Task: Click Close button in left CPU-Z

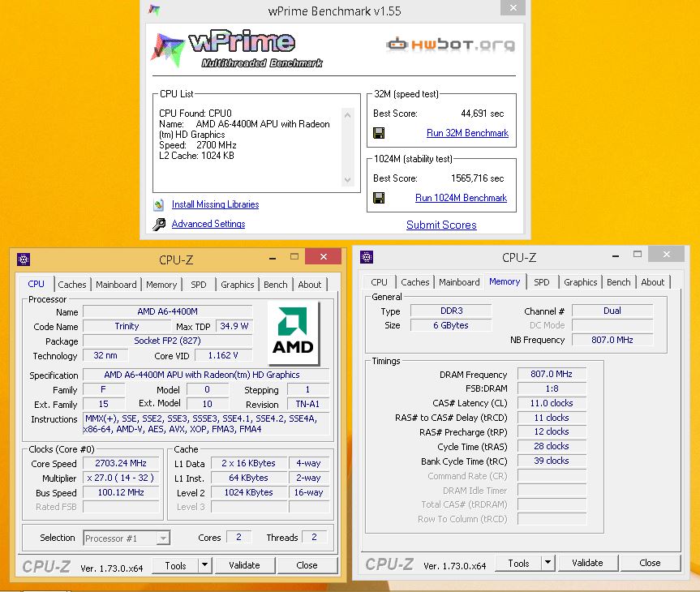Action: 307,564
